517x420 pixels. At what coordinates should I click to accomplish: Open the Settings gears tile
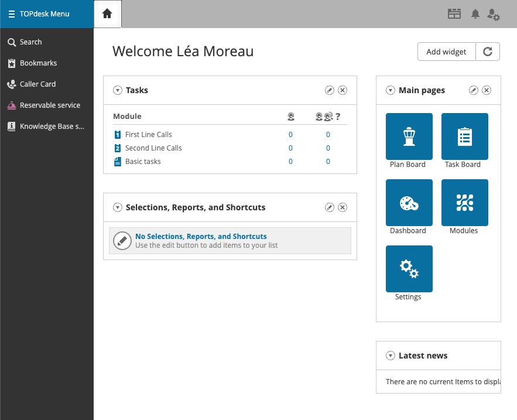(409, 269)
